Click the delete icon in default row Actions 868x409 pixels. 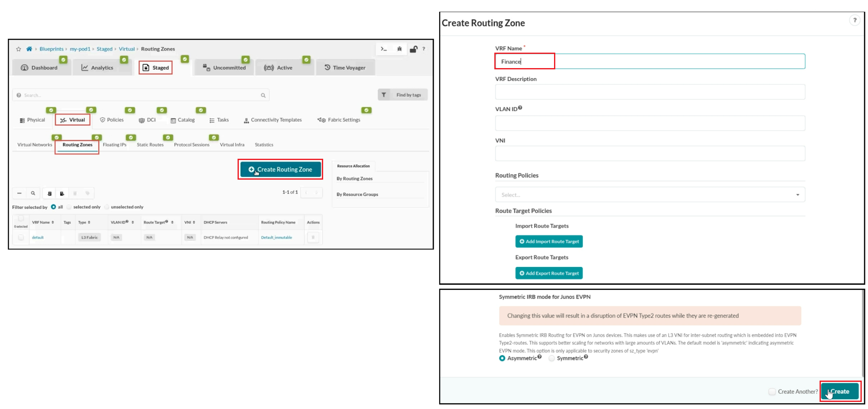coord(313,237)
